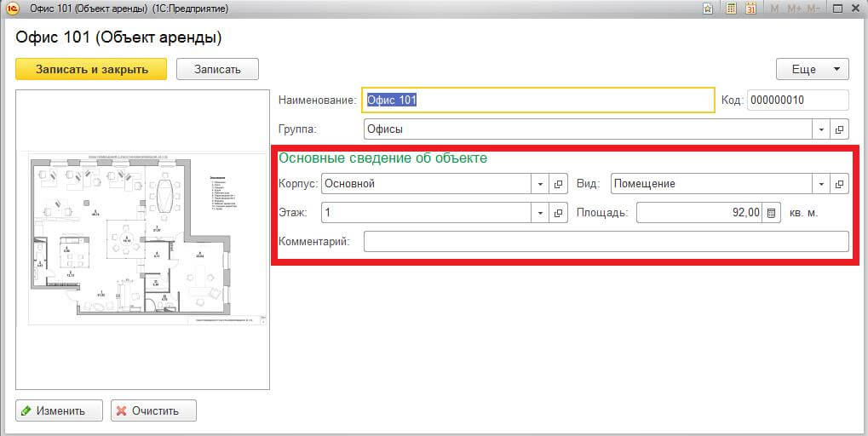Click the M- memory subtract button

pos(813,9)
